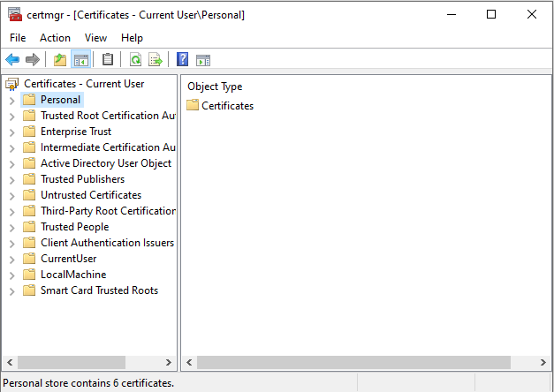554x392 pixels.
Task: Click the Certificates folder icon in right pane
Action: pyautogui.click(x=193, y=105)
